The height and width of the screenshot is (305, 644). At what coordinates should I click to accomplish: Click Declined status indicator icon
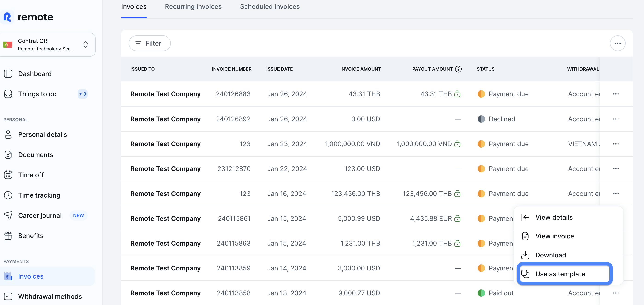[481, 119]
